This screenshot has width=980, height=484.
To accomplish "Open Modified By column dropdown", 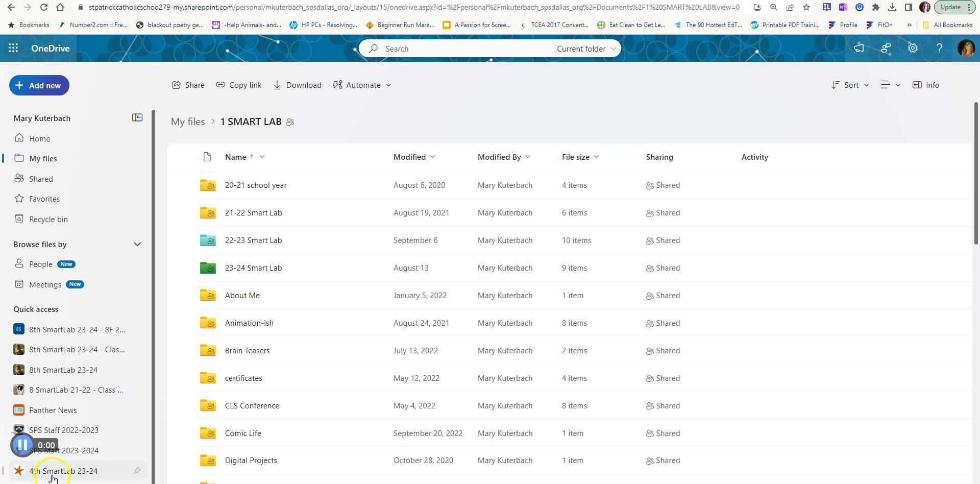I will point(528,157).
